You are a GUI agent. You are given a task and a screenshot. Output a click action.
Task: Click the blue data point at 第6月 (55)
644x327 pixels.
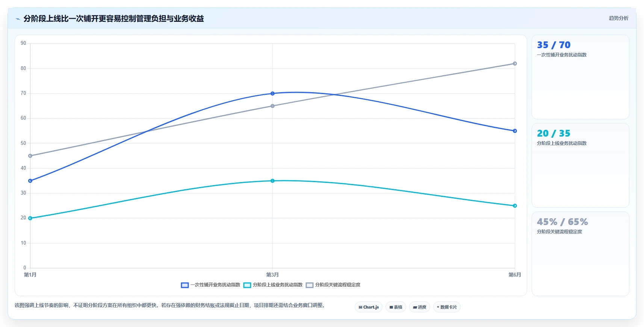[515, 131]
